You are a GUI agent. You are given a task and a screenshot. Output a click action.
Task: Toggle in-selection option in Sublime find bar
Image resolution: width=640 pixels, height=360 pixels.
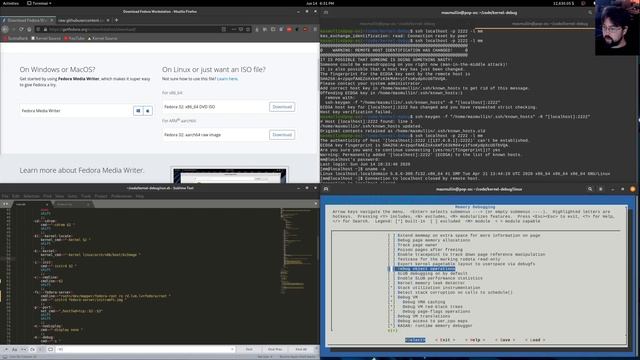click(x=40, y=349)
